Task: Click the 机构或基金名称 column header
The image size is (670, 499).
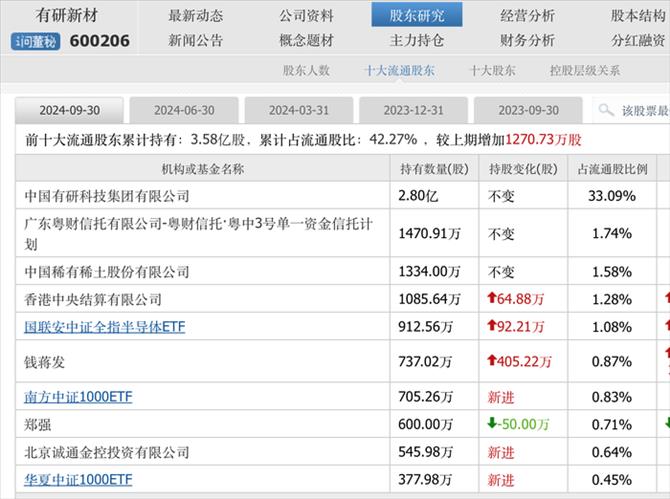Action: (203, 169)
